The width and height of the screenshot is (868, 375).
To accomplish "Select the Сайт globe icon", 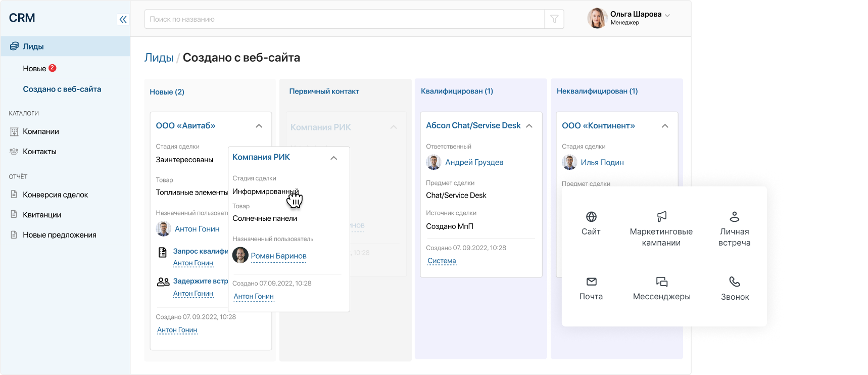I will click(x=591, y=217).
